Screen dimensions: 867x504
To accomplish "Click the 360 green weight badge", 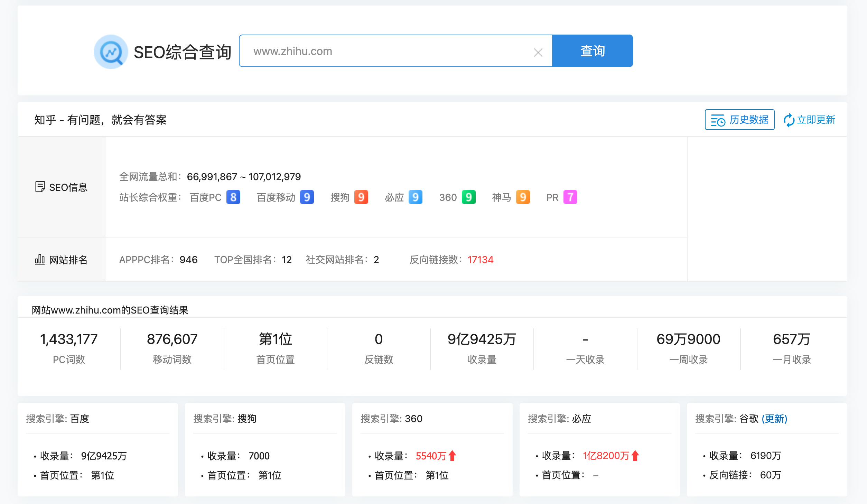I will pyautogui.click(x=468, y=197).
